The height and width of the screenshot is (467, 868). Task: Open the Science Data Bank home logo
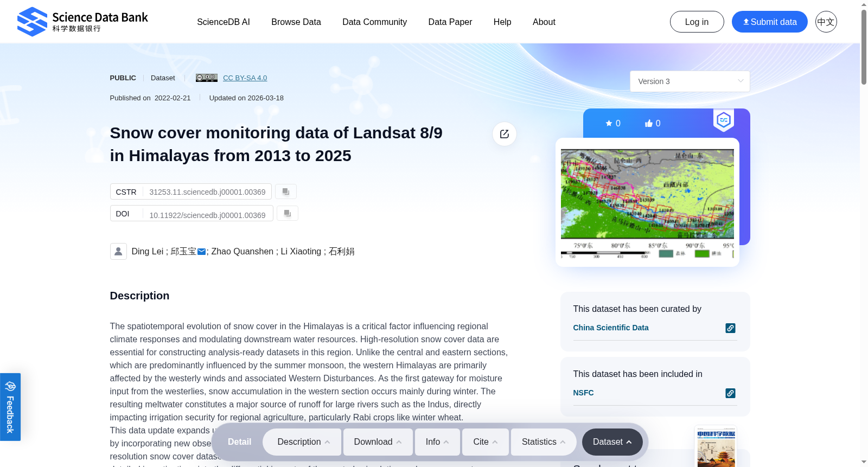click(82, 22)
